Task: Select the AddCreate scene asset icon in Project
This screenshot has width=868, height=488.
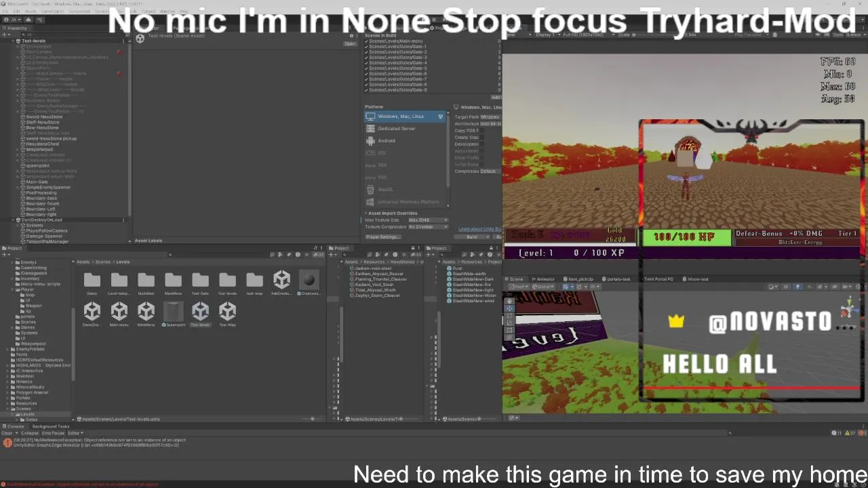Action: pyautogui.click(x=281, y=280)
